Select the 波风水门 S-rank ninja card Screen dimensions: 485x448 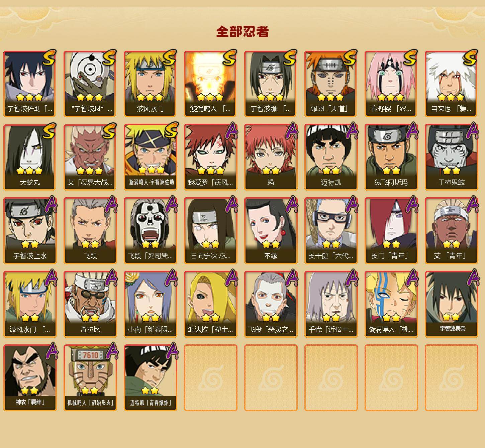(x=150, y=84)
